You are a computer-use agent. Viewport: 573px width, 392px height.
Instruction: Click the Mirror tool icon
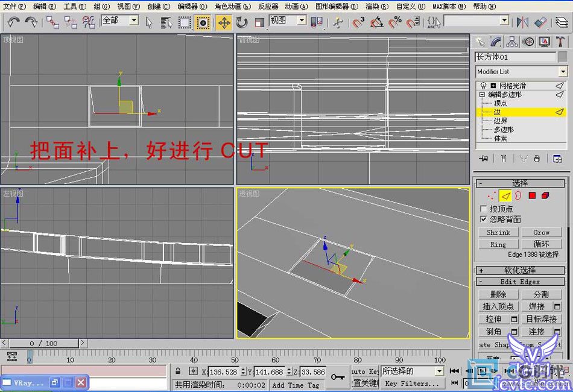[522, 23]
